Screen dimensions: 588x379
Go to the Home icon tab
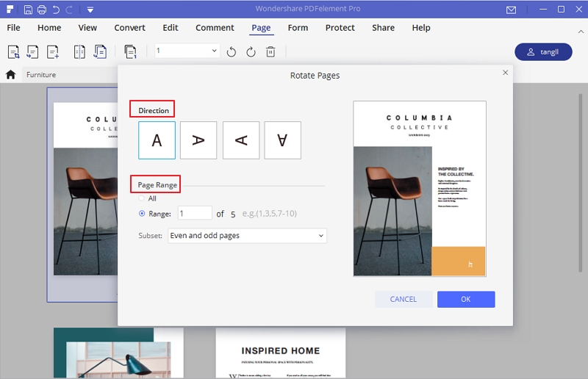point(11,74)
